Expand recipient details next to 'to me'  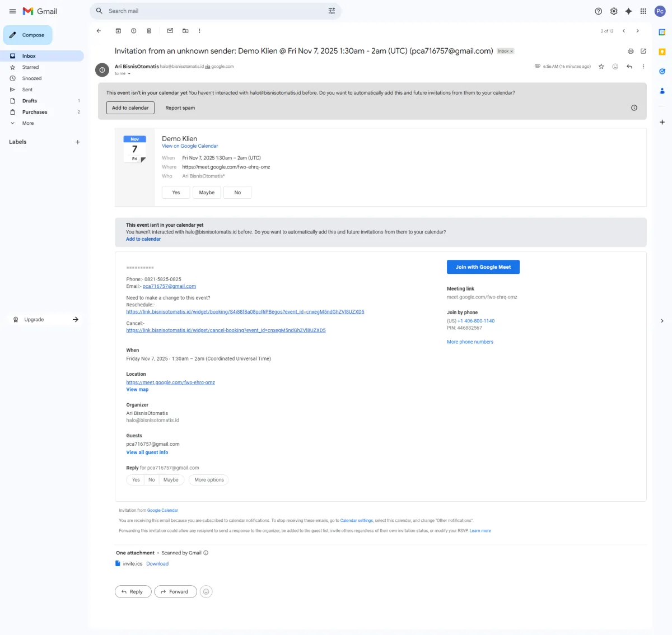(129, 73)
